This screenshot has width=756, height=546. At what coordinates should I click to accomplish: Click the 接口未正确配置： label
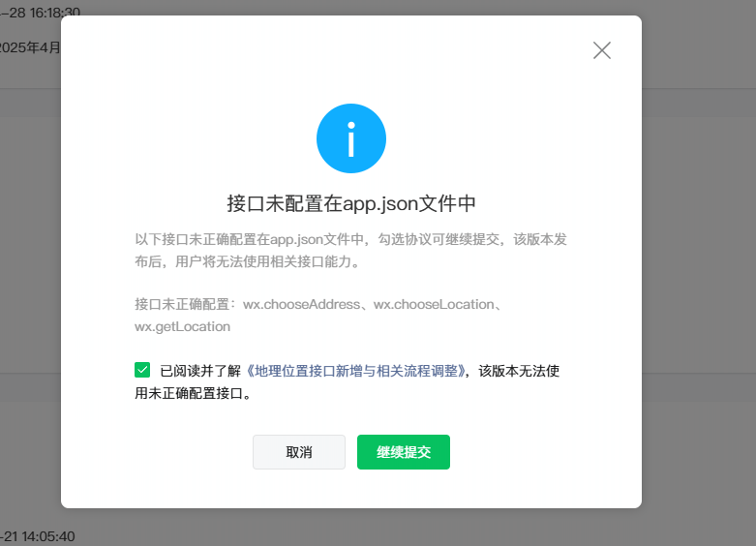click(x=188, y=304)
